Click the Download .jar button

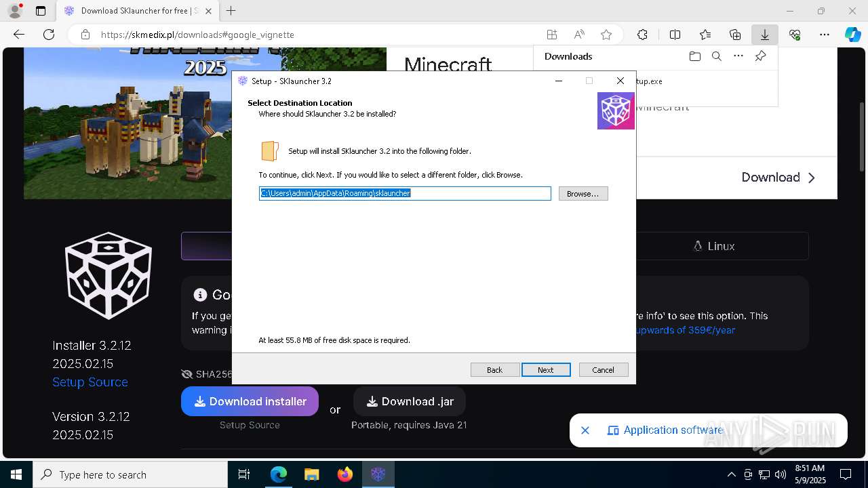coord(410,401)
